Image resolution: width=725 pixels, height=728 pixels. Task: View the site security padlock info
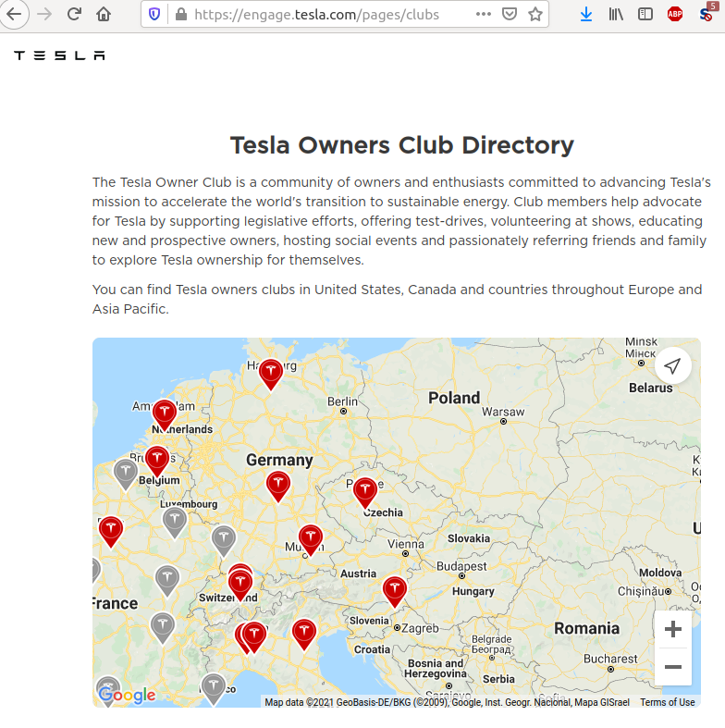tap(181, 15)
